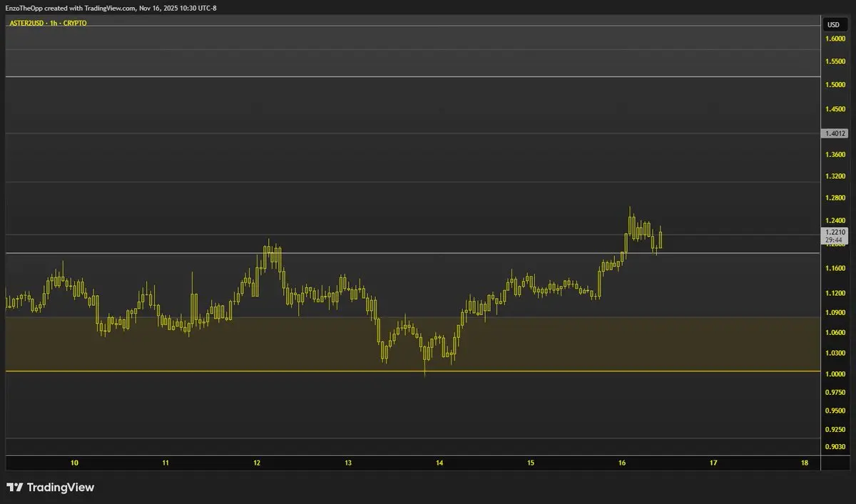Click the 1.0900 price scale label
This screenshot has height=504, width=856.
(835, 313)
